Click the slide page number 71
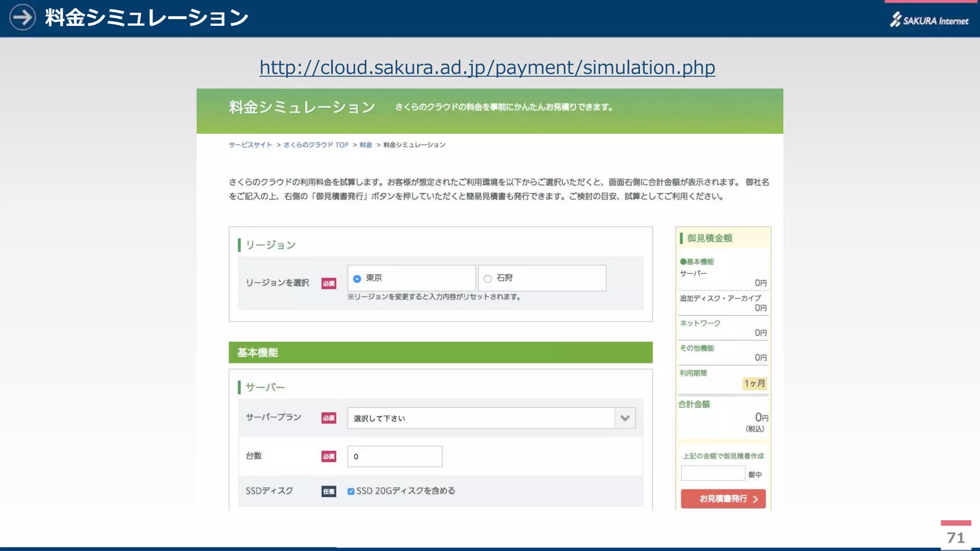Viewport: 980px width, 551px height. 956,538
